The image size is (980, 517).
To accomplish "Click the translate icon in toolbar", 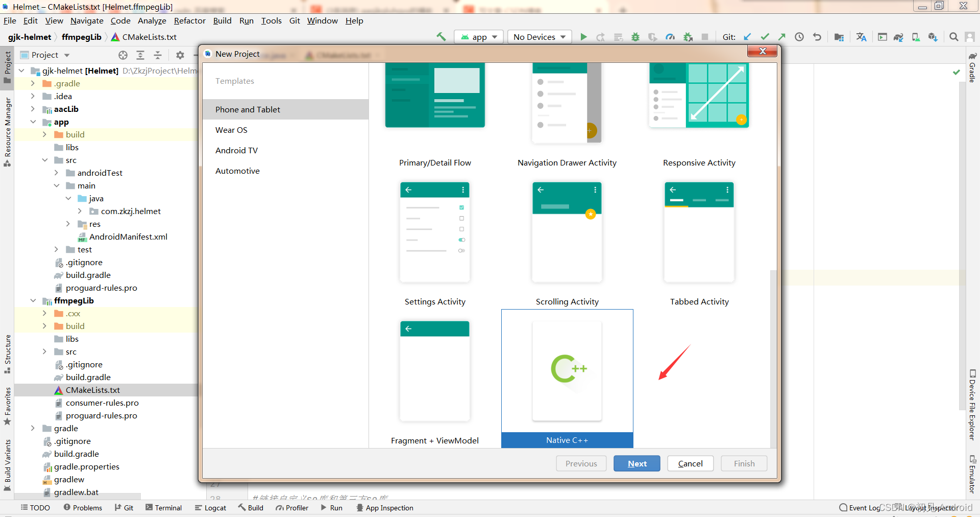I will 861,37.
